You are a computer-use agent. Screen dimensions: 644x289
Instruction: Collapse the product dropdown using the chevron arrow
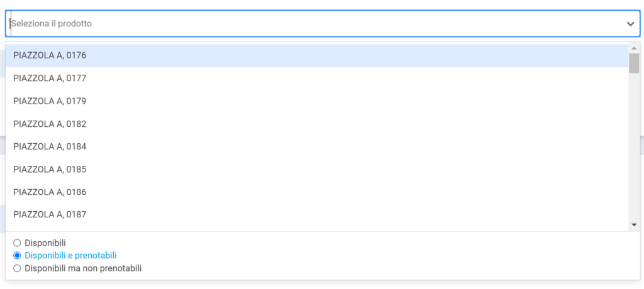tap(630, 24)
